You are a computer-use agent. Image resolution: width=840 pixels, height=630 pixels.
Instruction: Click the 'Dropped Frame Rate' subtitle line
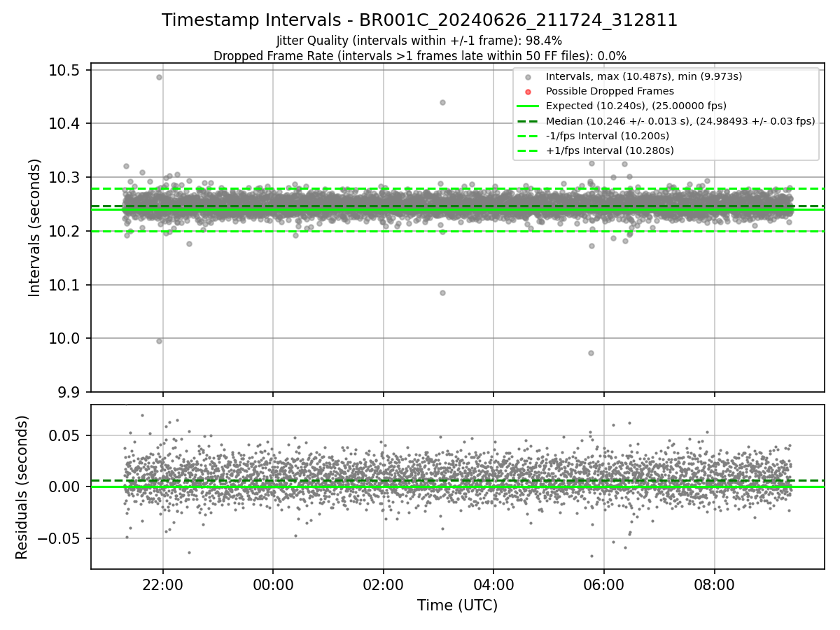pos(419,55)
